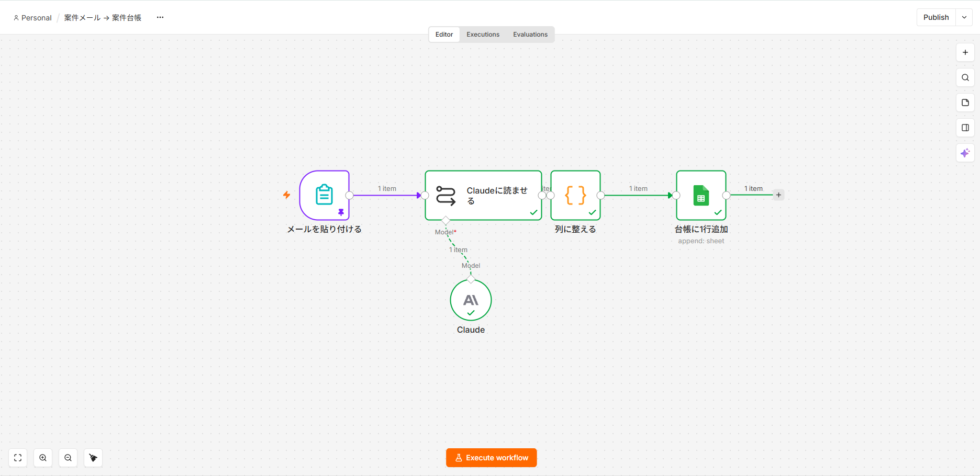Open the AI assistant sparkle button
The image size is (980, 476).
[x=965, y=153]
